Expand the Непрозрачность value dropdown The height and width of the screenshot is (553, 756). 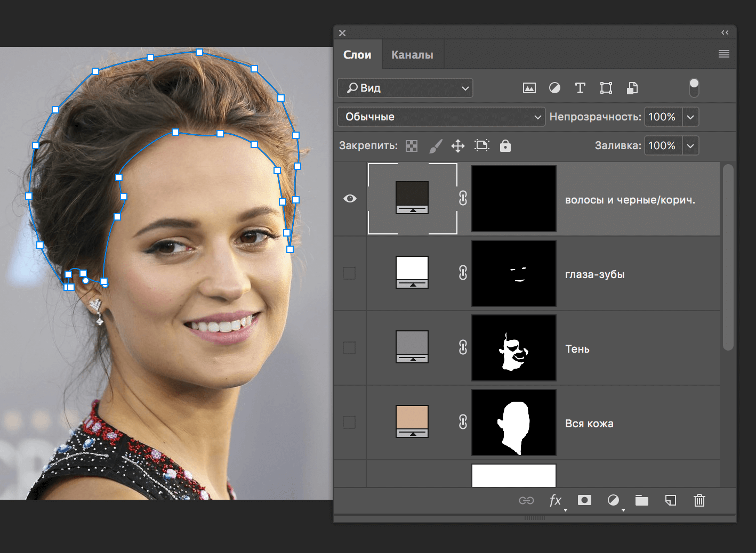point(690,117)
